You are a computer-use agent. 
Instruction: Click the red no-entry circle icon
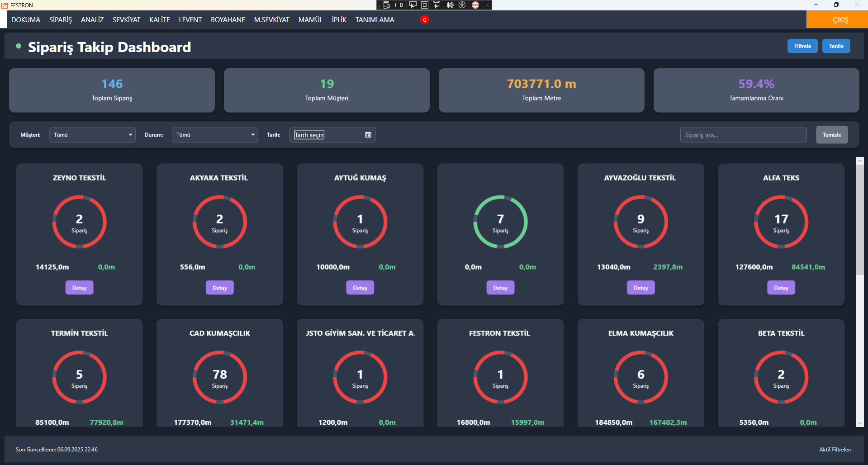[475, 5]
